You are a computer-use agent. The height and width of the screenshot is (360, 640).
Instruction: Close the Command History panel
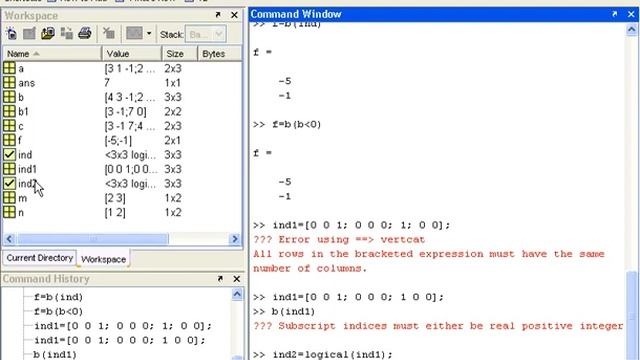[x=237, y=279]
